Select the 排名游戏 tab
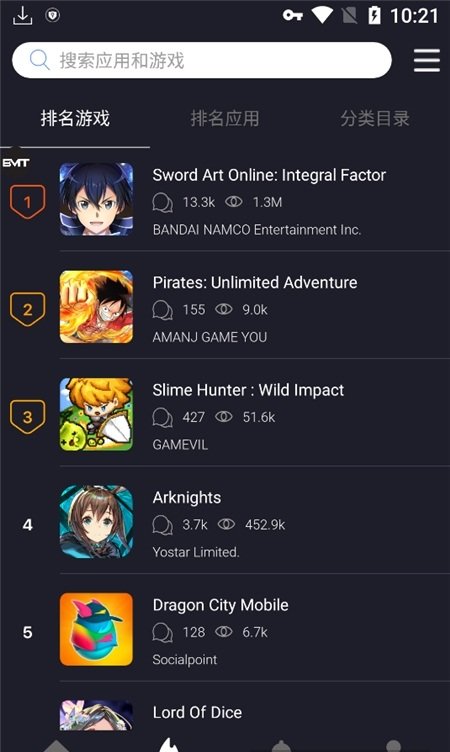 [x=75, y=118]
